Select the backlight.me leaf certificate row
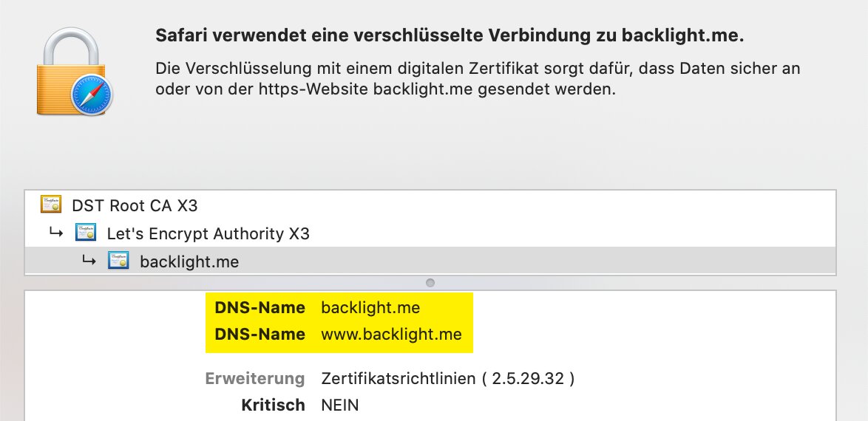This screenshot has width=868, height=421. 189,261
